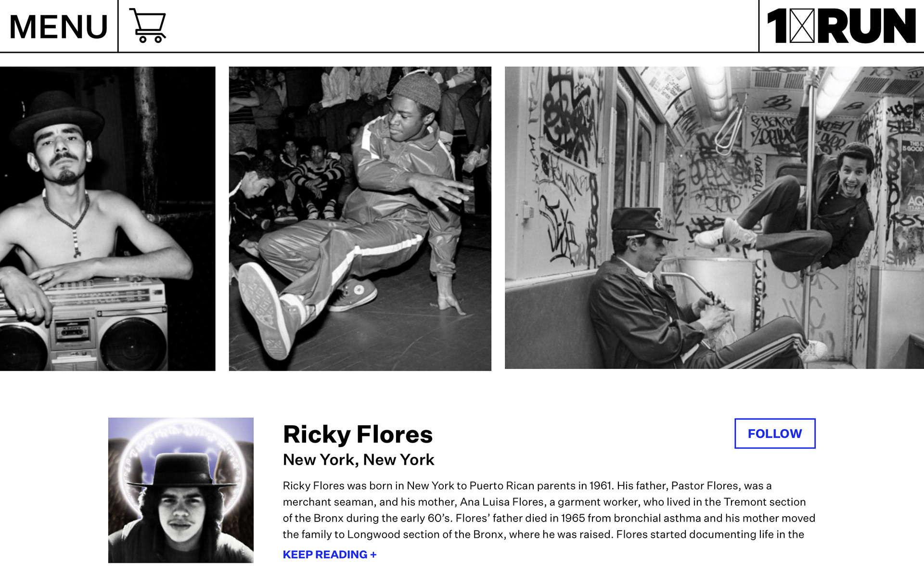This screenshot has width=924, height=584.
Task: Click the artist biography paragraph
Action: coord(549,510)
